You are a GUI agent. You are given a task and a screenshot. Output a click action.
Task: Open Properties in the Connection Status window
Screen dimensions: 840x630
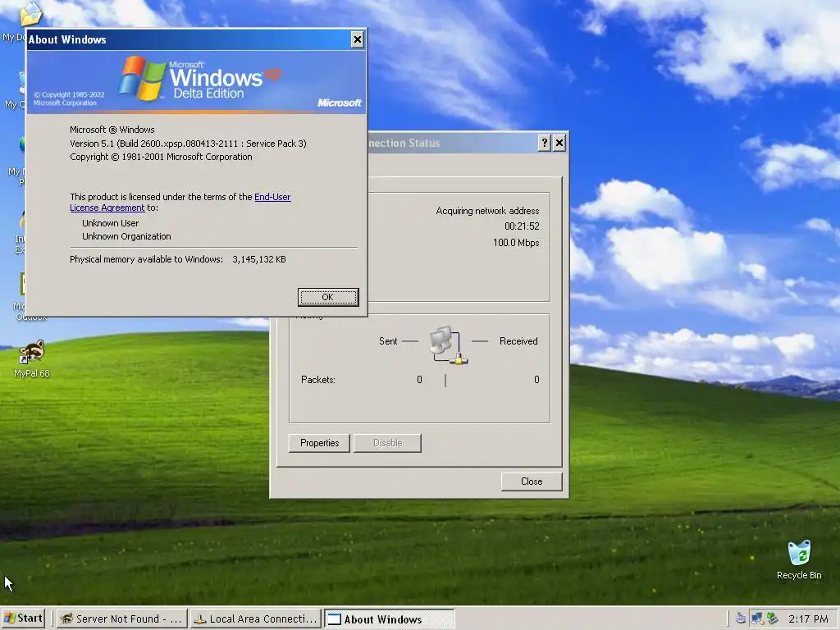[319, 443]
